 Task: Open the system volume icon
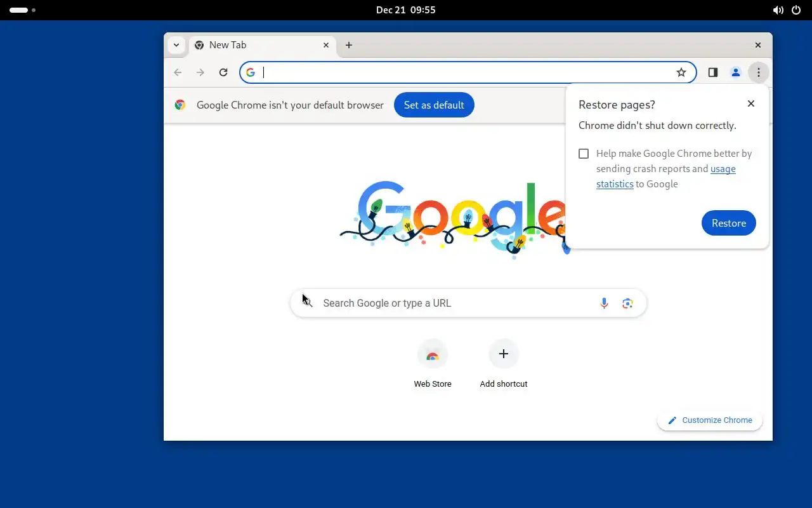coord(778,10)
